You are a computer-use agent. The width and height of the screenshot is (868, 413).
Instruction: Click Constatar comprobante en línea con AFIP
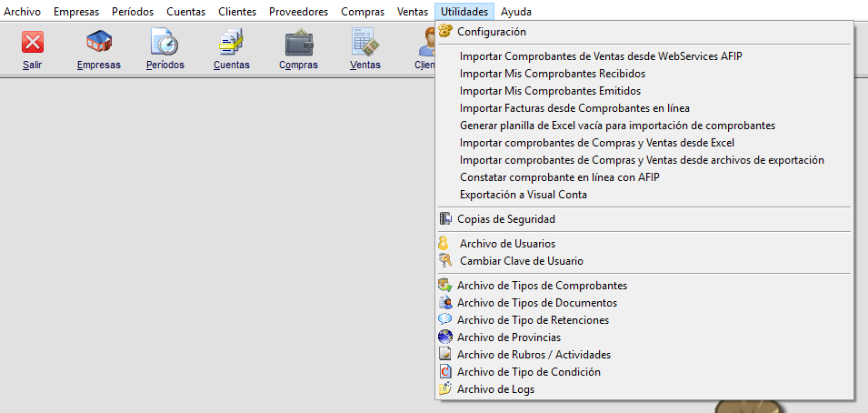[x=560, y=177]
